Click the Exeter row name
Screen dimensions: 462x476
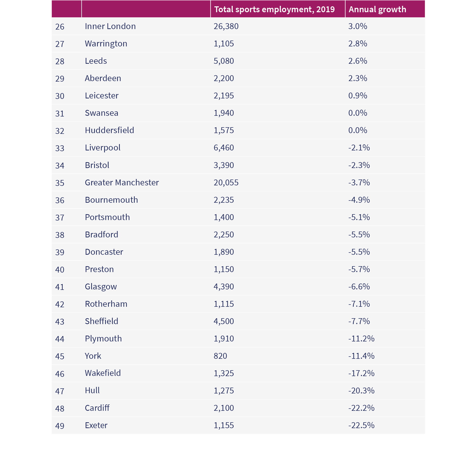click(96, 425)
